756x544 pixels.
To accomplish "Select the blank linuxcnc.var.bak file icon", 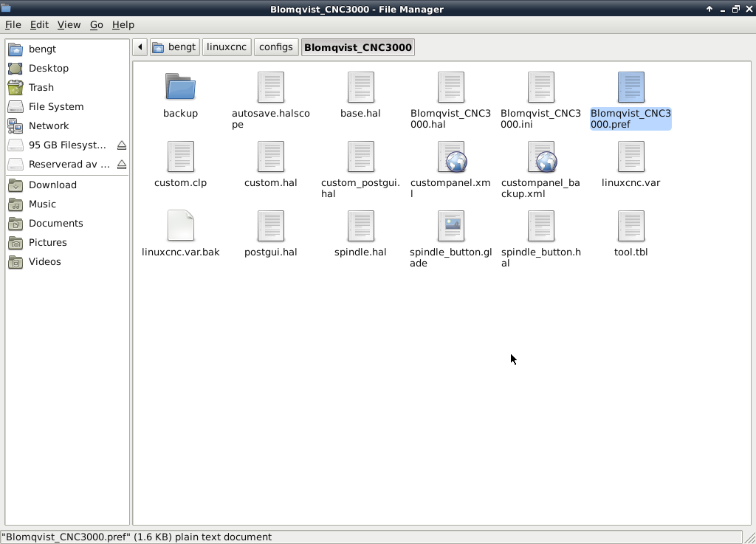I will (180, 226).
